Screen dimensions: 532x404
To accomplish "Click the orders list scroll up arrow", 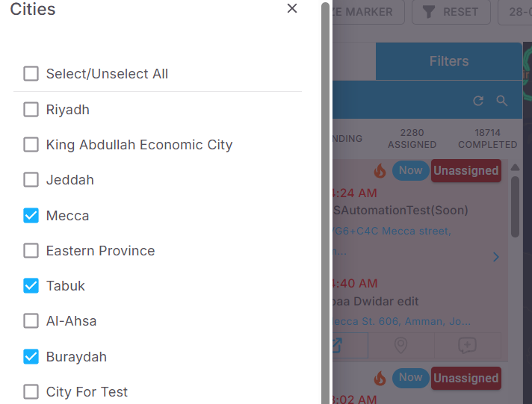I will point(515,167).
